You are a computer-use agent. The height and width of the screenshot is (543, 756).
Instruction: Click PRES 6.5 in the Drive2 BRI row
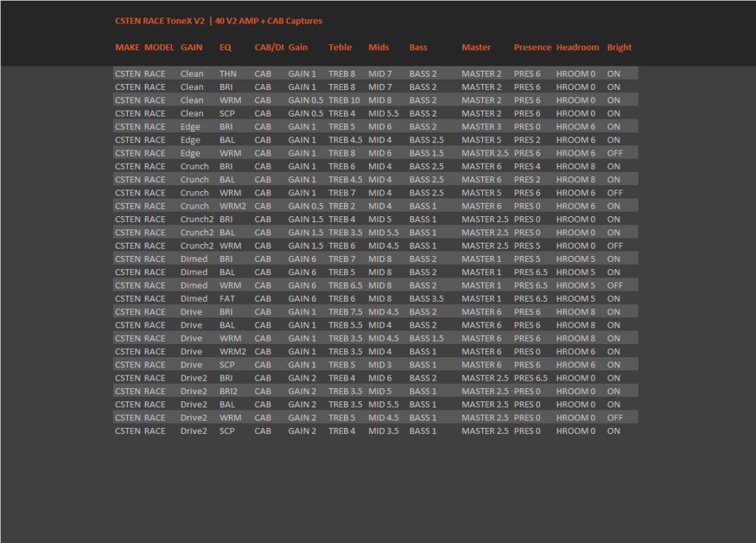click(530, 378)
